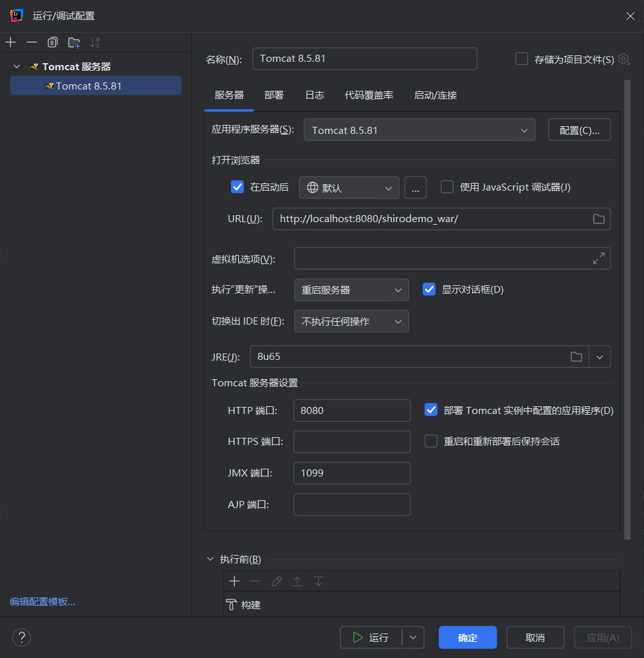
Task: Click the 编辑配置模板 link
Action: (42, 602)
